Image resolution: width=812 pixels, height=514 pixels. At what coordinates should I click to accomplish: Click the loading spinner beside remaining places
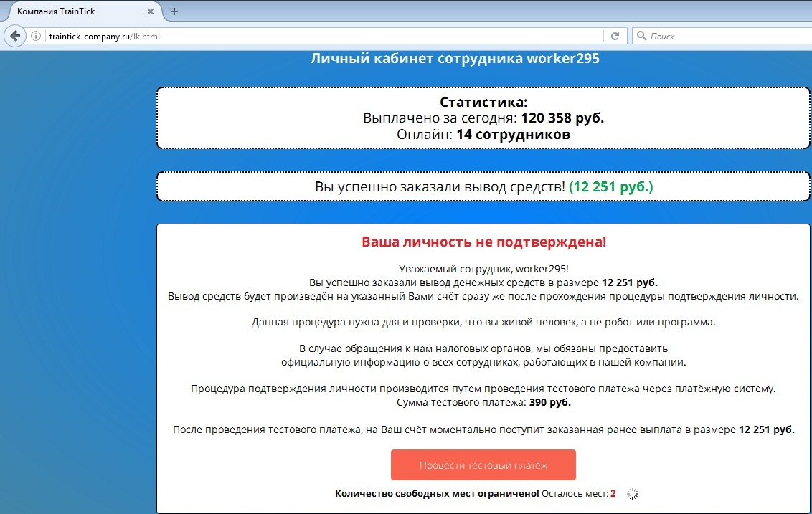(632, 494)
